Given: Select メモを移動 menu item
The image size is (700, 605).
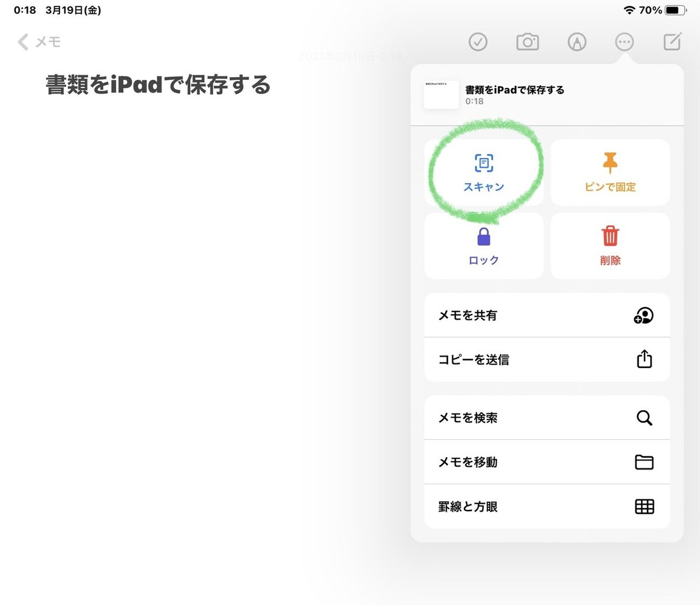Looking at the screenshot, I should 547,462.
